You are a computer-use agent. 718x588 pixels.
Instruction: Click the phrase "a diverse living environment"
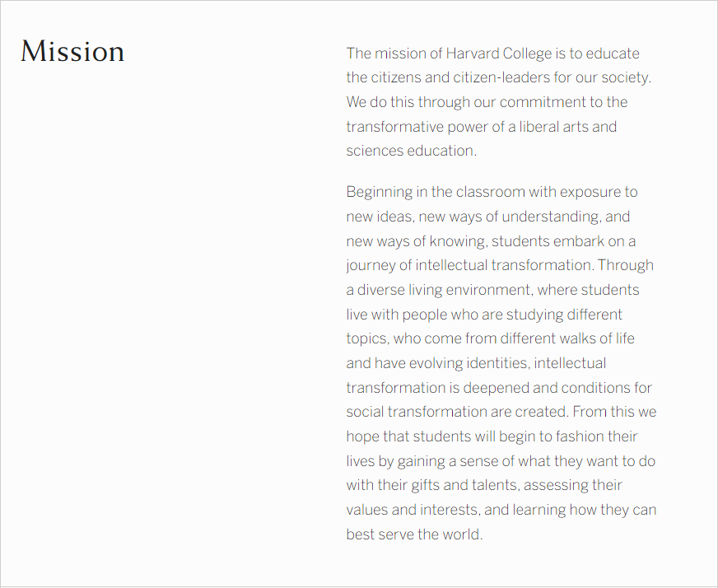pos(438,290)
